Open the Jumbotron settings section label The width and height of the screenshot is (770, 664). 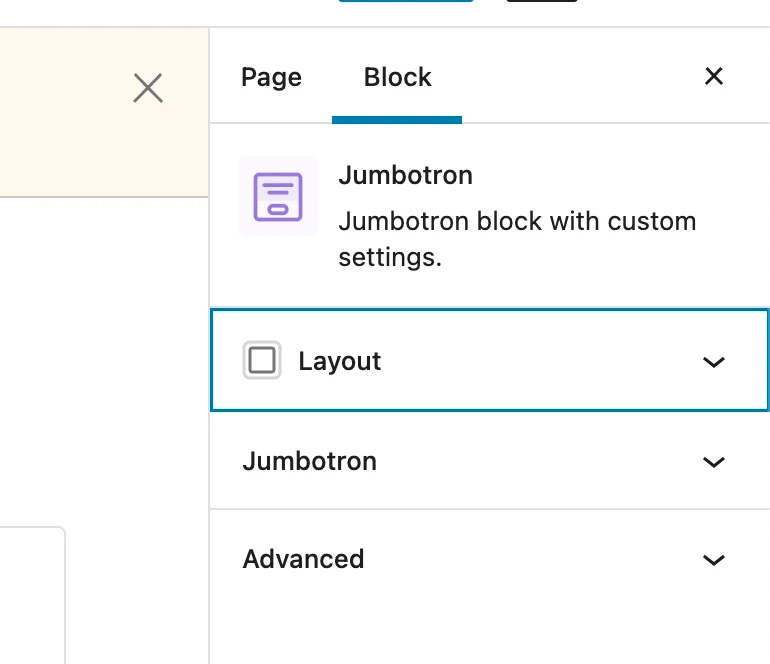pos(309,461)
